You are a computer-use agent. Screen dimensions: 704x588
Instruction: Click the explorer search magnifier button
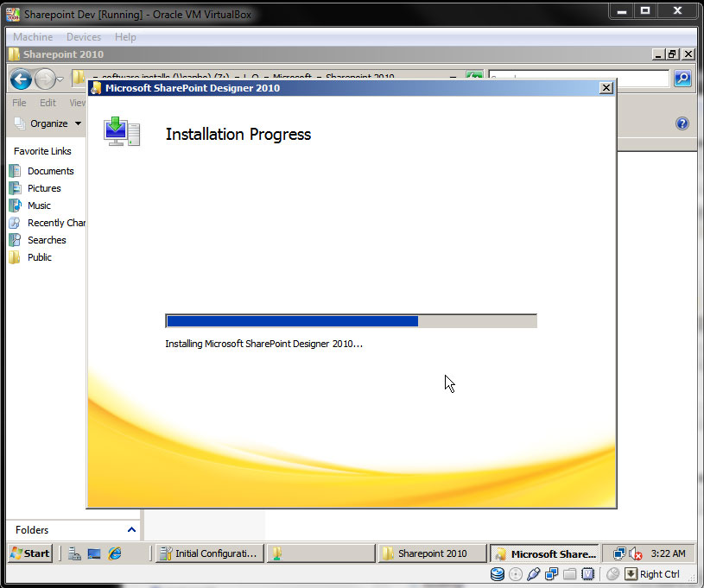point(682,79)
